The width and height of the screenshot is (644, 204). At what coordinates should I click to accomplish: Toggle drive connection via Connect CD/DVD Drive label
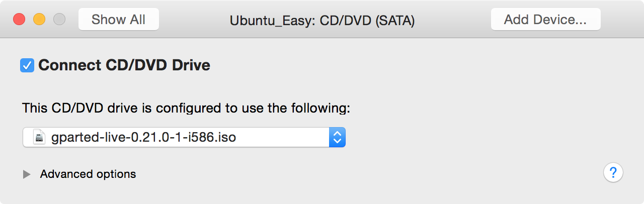pos(124,65)
